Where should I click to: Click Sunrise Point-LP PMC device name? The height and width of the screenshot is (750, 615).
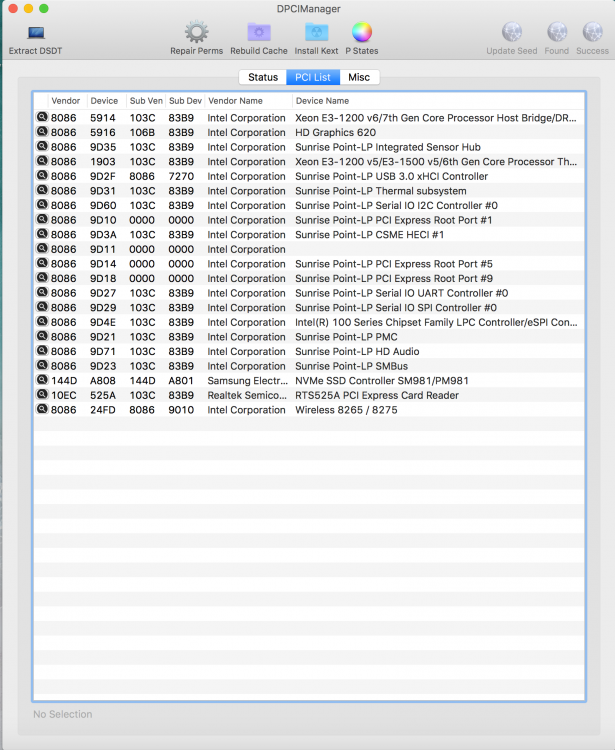[346, 337]
